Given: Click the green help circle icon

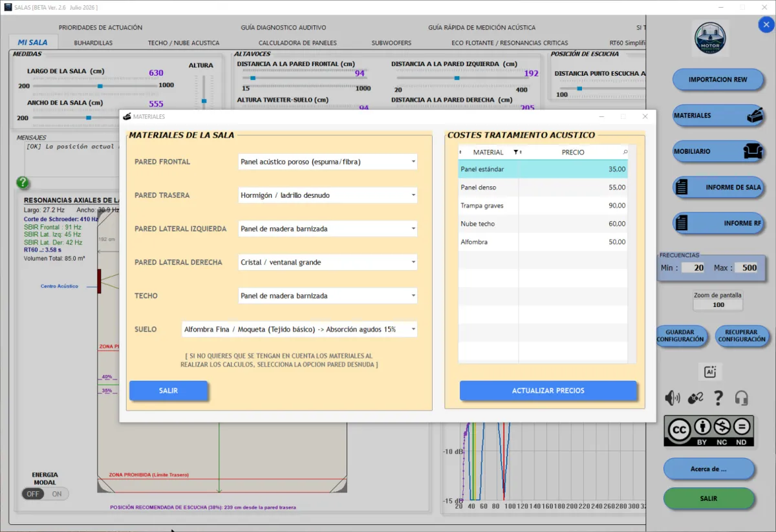Looking at the screenshot, I should point(23,183).
